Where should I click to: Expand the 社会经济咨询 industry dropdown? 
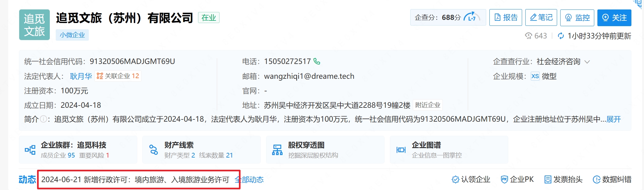pos(587,62)
